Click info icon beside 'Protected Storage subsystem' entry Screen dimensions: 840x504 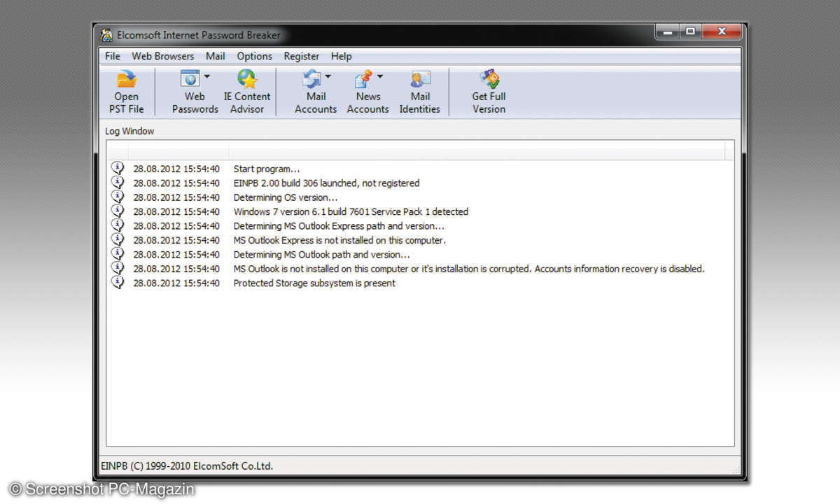pos(118,283)
